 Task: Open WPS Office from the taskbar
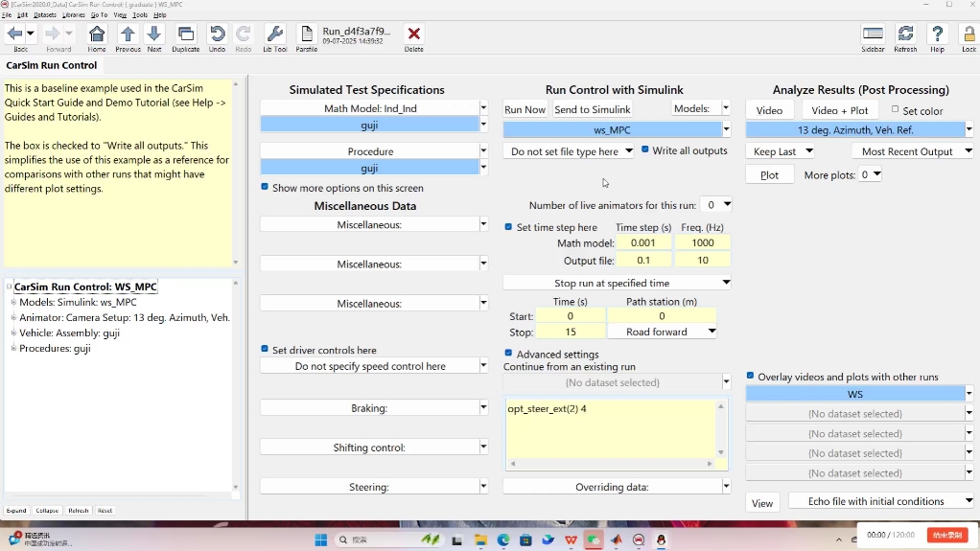(x=571, y=540)
